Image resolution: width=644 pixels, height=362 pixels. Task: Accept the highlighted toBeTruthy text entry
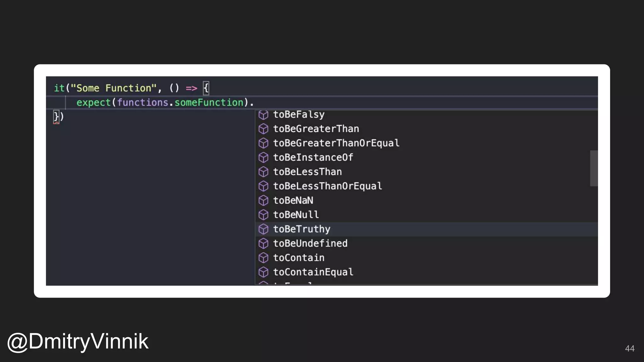point(302,229)
